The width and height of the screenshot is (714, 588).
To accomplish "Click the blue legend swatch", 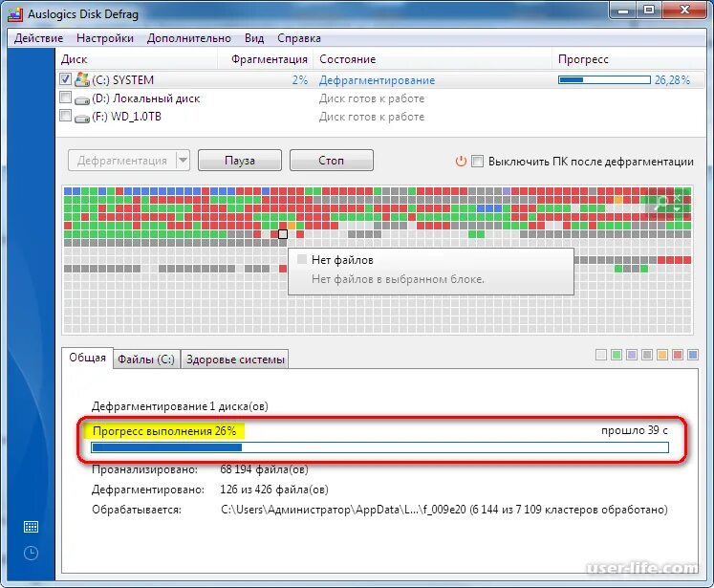I will (x=693, y=355).
